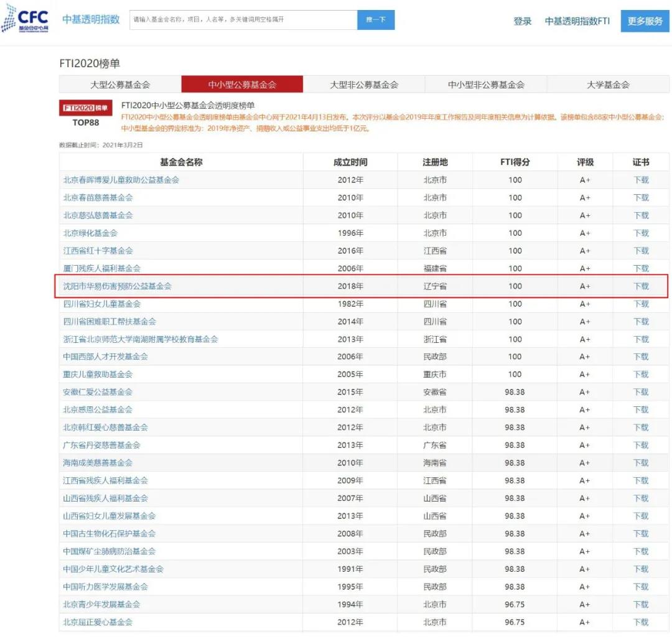The height and width of the screenshot is (639, 672).
Task: Switch to the 大学基金会 tab
Action: pyautogui.click(x=608, y=85)
